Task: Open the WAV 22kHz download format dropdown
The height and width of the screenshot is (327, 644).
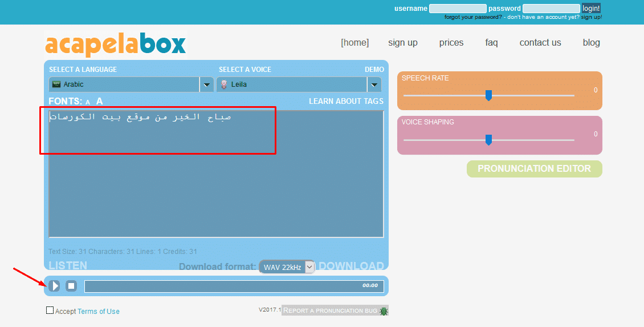Action: point(287,267)
